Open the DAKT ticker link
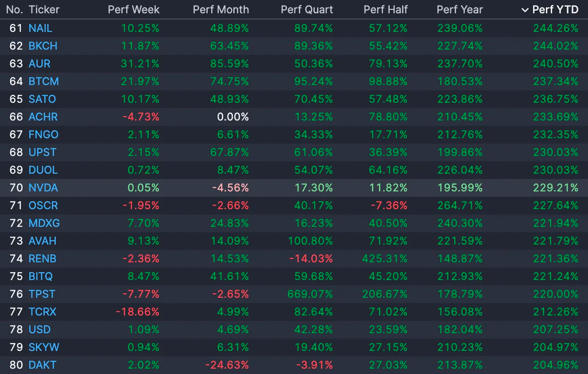The width and height of the screenshot is (588, 374). (x=43, y=365)
